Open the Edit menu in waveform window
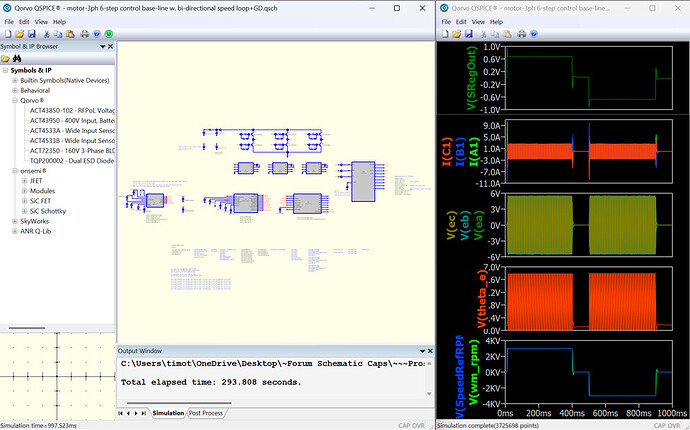The width and height of the screenshot is (690, 430). tap(461, 22)
